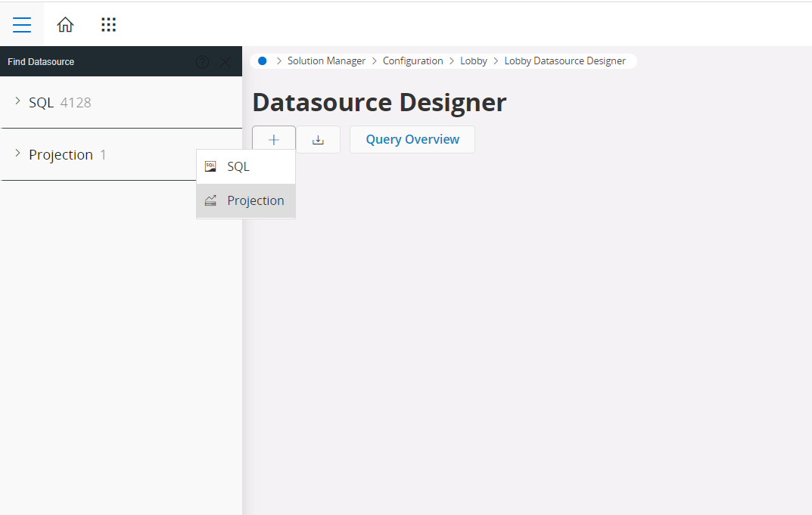
Task: Expand the SQL group chevron arrow
Action: (x=17, y=101)
